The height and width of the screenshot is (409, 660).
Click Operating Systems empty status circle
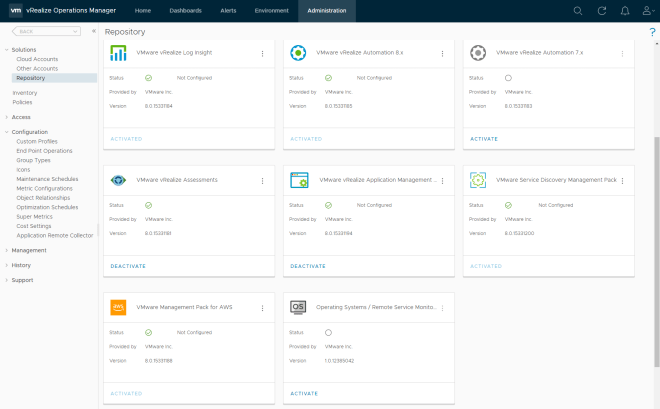coord(328,332)
